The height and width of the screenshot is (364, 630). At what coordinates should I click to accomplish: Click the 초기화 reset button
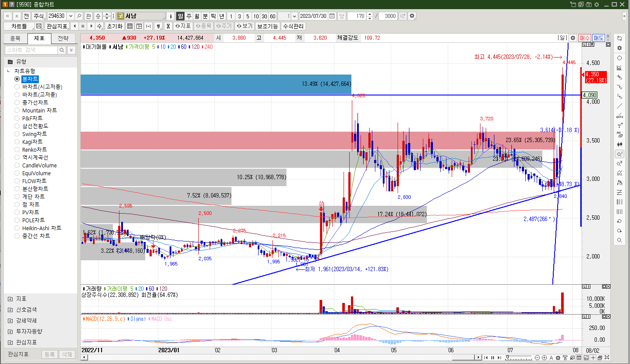[x=115, y=26]
